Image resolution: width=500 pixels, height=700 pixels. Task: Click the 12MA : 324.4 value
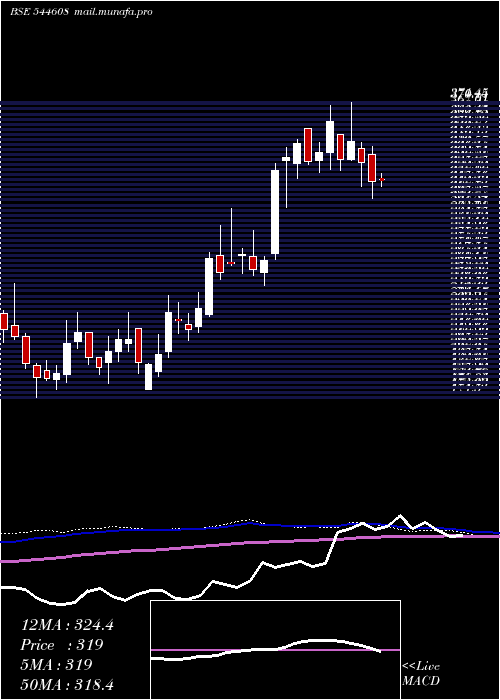coord(67,625)
